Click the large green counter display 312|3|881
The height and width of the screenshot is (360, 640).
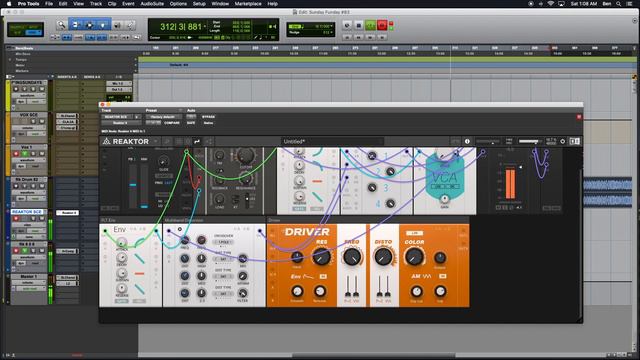[181, 27]
